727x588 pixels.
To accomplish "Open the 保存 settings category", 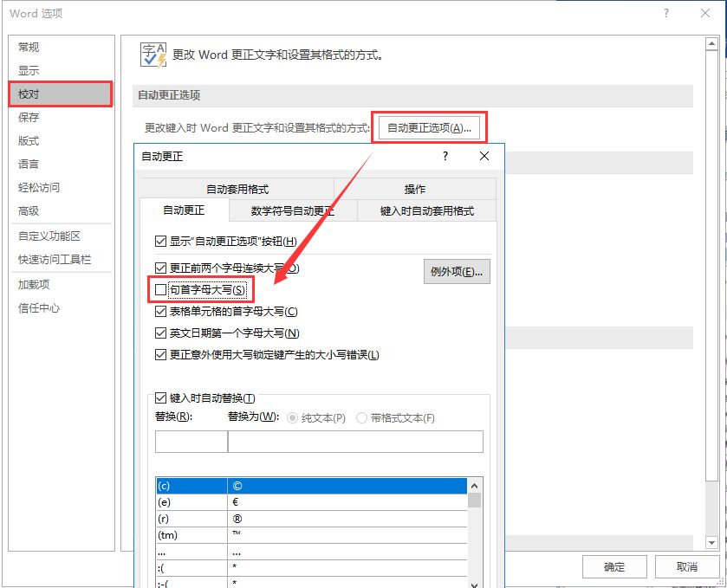I will 29,117.
